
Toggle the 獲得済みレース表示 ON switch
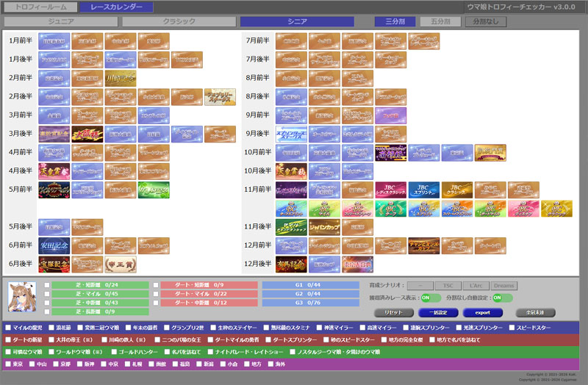(x=431, y=298)
